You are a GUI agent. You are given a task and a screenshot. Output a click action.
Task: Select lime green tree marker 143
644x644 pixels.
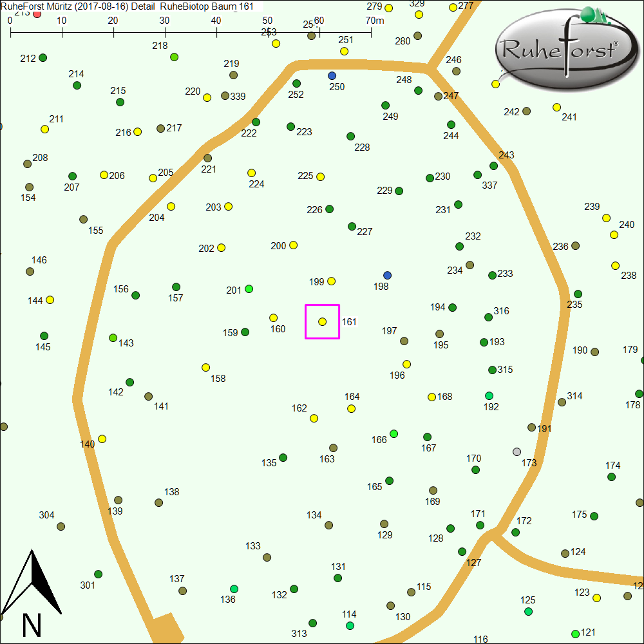click(113, 337)
